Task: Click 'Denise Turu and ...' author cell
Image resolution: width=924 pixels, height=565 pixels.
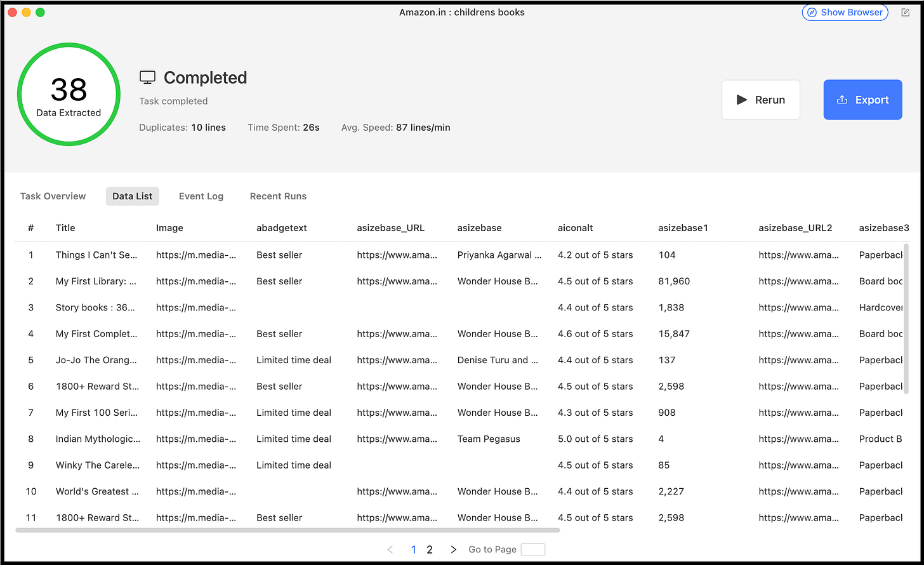Action: 498,360
